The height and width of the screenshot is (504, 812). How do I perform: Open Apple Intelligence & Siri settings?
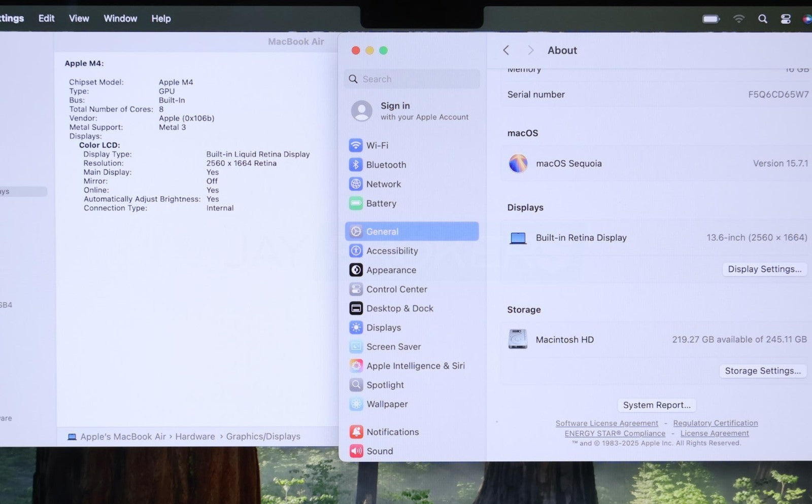coord(415,366)
